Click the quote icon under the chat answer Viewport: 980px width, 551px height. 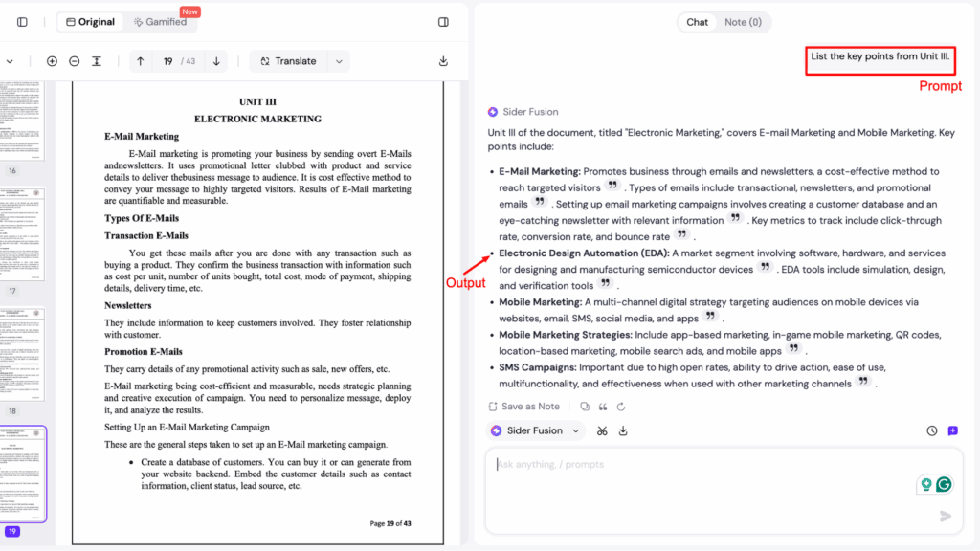coord(603,406)
